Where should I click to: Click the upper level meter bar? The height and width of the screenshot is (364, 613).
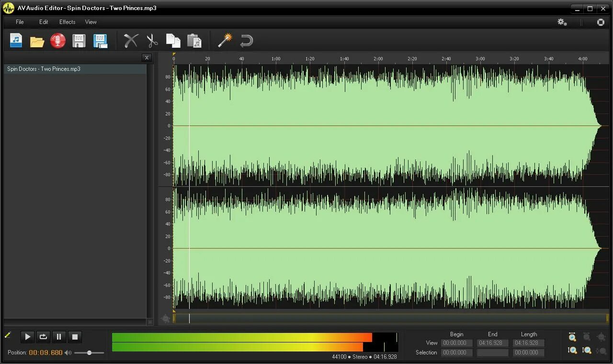[x=254, y=337]
